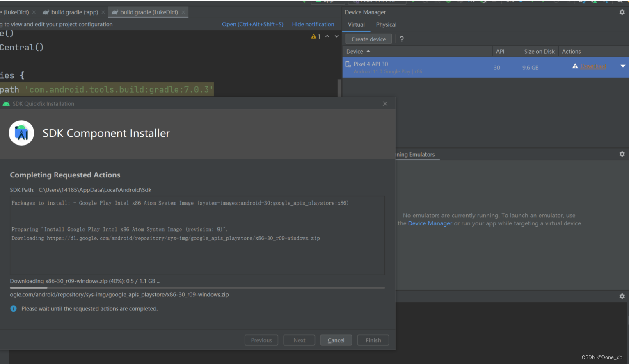Close the build.gradle (LukeDict) tab
This screenshot has width=629, height=364.
[x=183, y=12]
